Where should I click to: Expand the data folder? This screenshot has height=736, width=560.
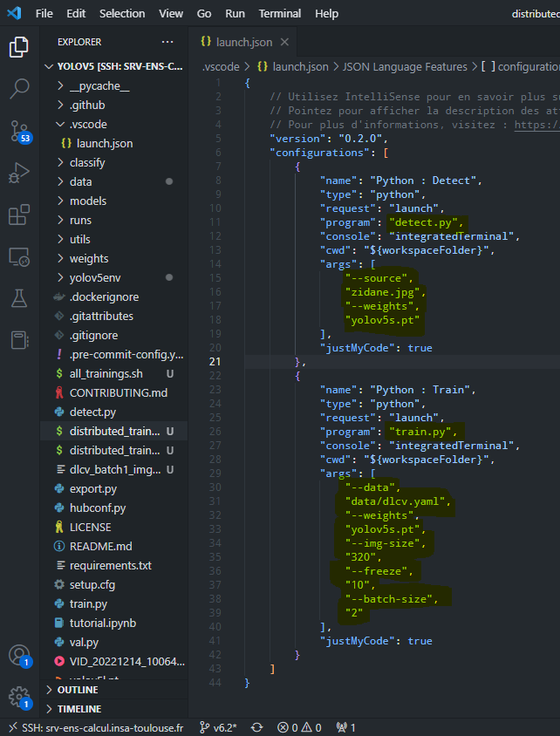pos(114,181)
